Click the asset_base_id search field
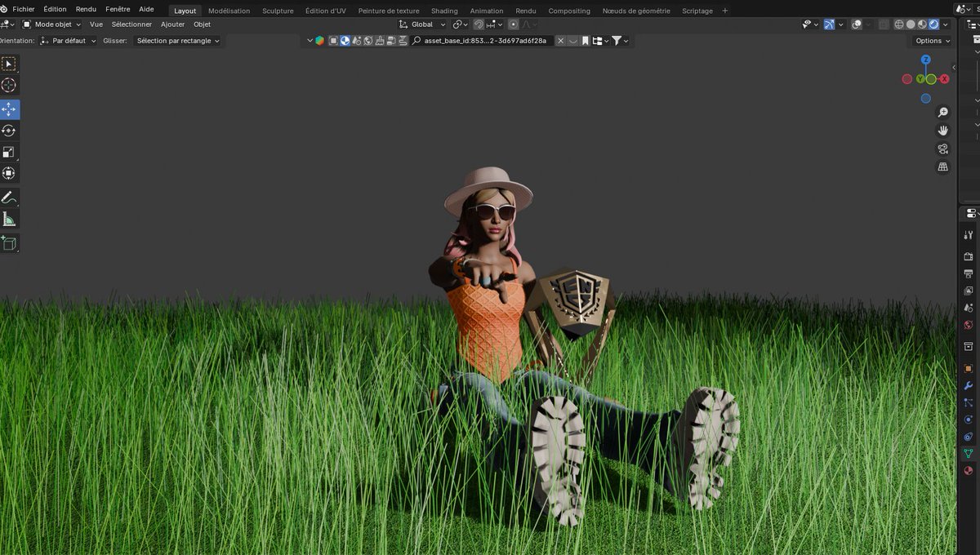Image resolution: width=980 pixels, height=555 pixels. click(482, 41)
